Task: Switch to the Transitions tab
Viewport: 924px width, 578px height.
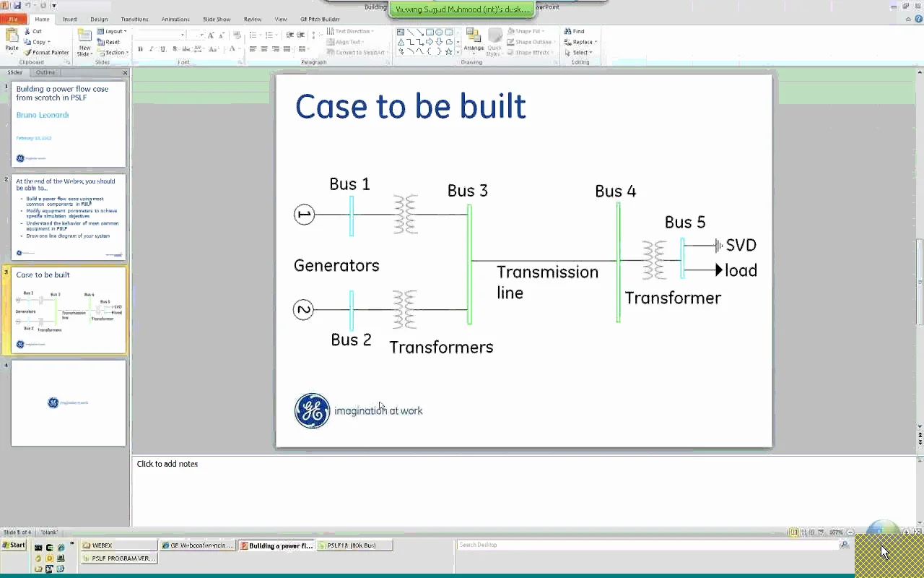Action: coord(134,20)
